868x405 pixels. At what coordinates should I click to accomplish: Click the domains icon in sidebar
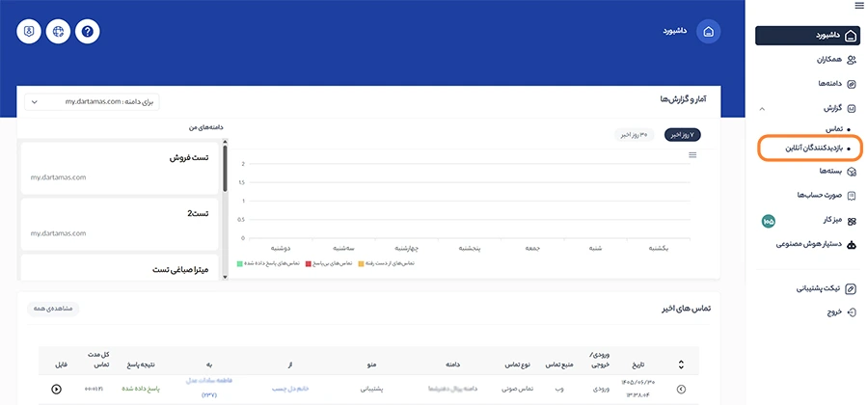coord(852,84)
